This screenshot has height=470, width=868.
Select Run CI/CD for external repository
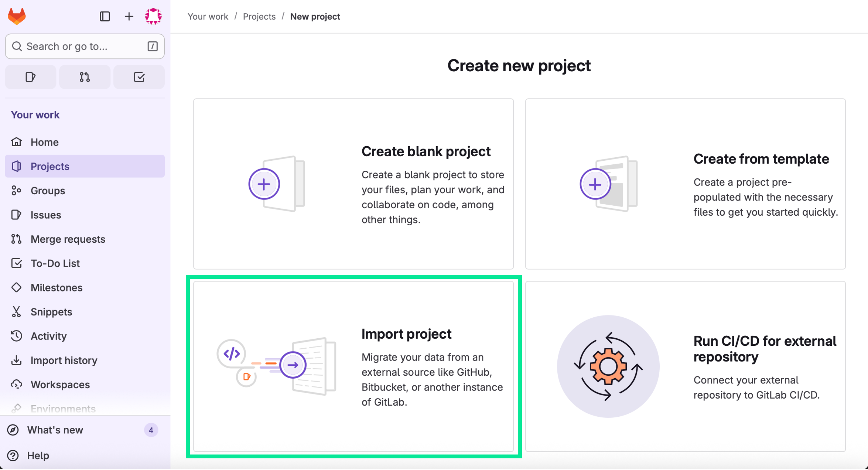pyautogui.click(x=685, y=366)
